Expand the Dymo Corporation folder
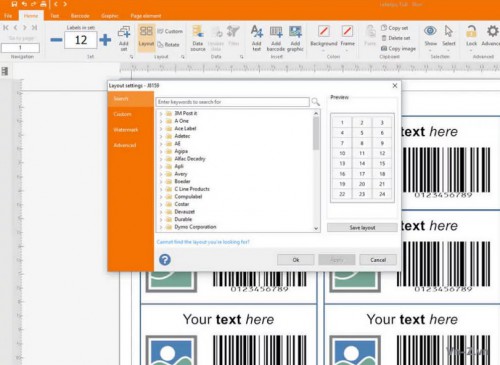 pos(161,227)
